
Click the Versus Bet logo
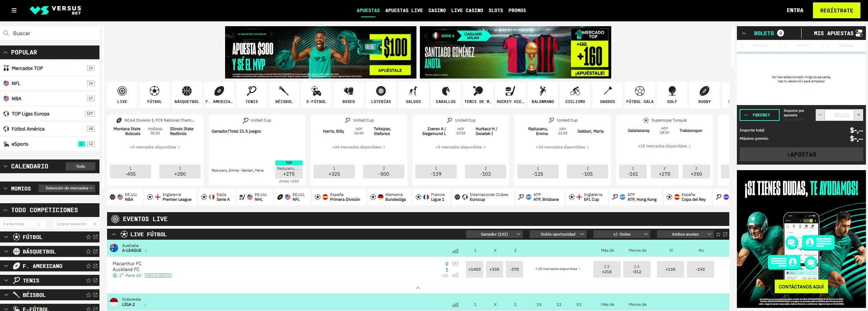pyautogui.click(x=55, y=10)
